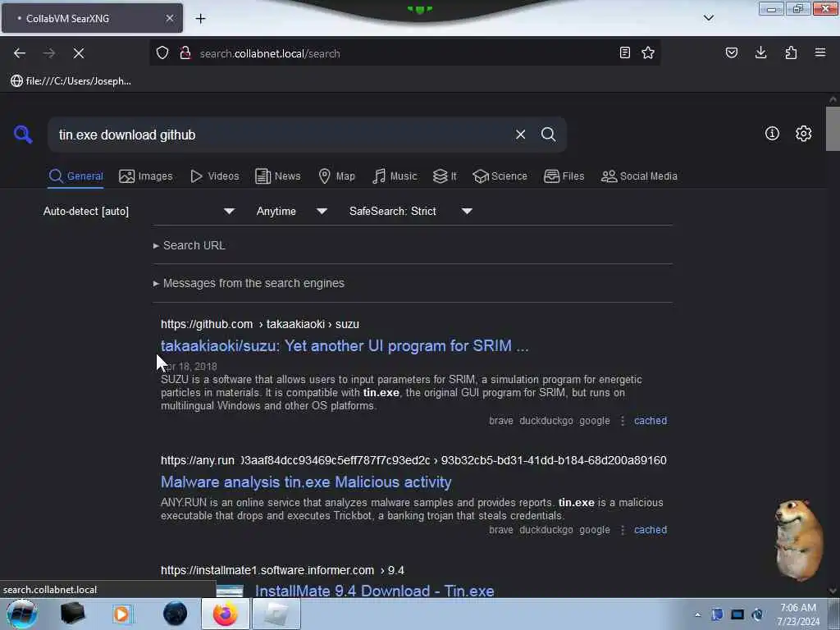The height and width of the screenshot is (630, 840).
Task: Click SearXNG magnifier logo
Action: [x=23, y=135]
